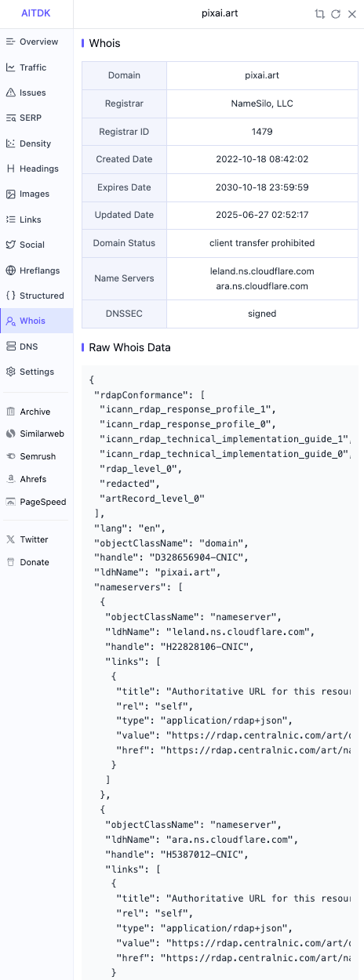Viewport: 364px width, 980px height.
Task: Open Settings from the sidebar
Action: [x=36, y=372]
